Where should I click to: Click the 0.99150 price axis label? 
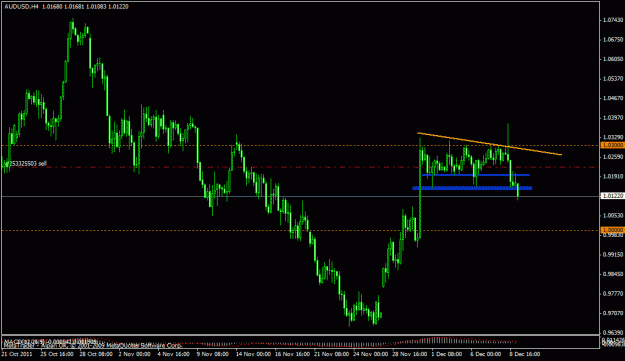tap(613, 254)
